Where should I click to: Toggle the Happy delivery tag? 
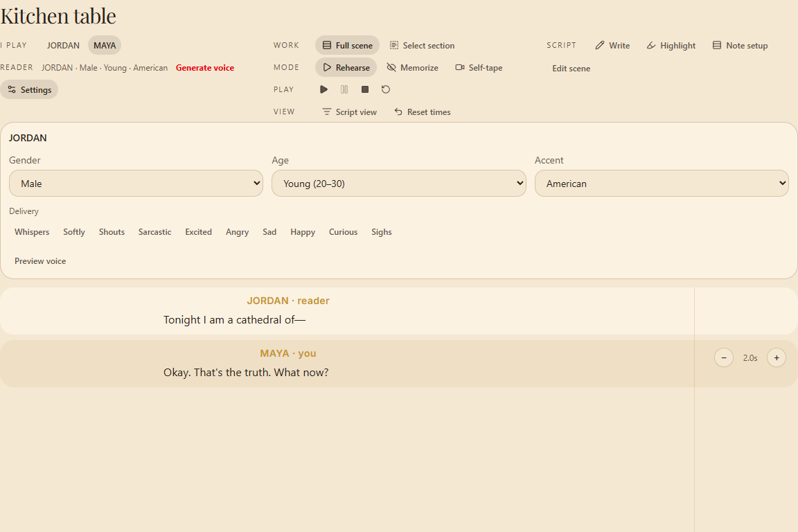pyautogui.click(x=303, y=232)
